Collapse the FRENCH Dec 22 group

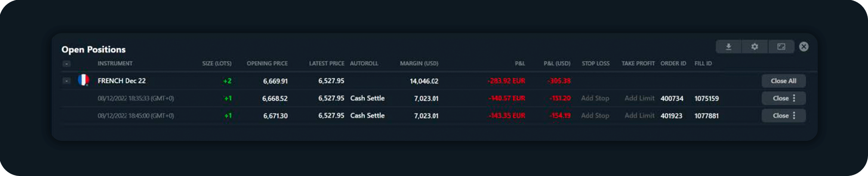click(x=67, y=80)
